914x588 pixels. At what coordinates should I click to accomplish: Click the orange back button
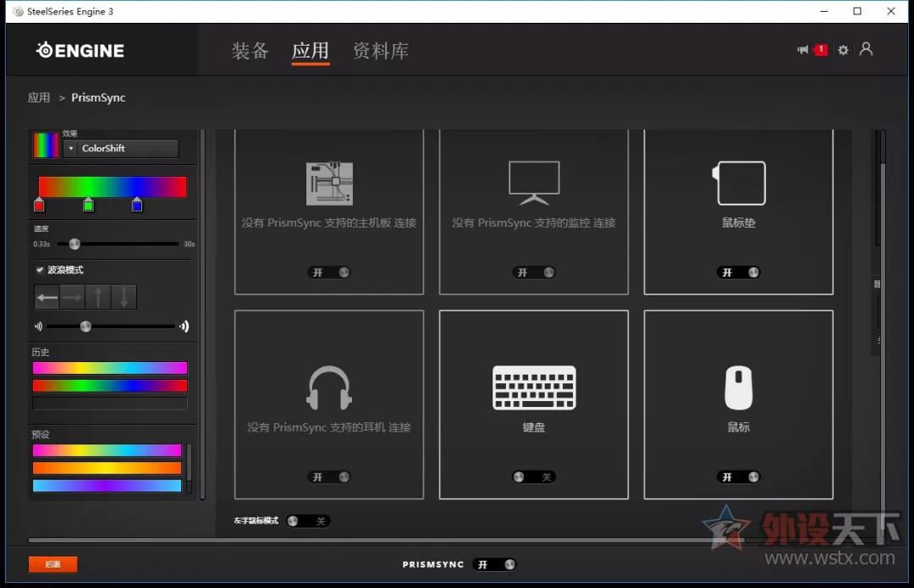pyautogui.click(x=53, y=564)
